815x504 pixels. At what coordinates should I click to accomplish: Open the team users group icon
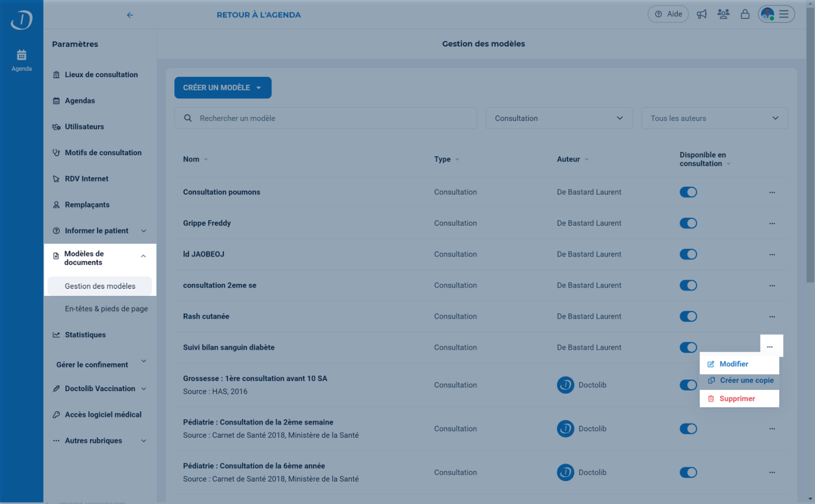click(723, 14)
